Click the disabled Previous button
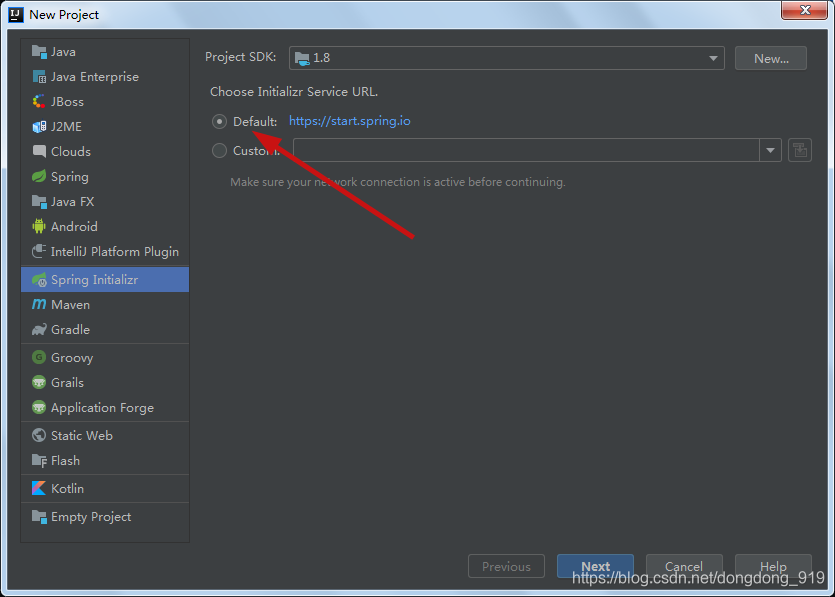Screen dimensions: 835x597 click(x=506, y=566)
